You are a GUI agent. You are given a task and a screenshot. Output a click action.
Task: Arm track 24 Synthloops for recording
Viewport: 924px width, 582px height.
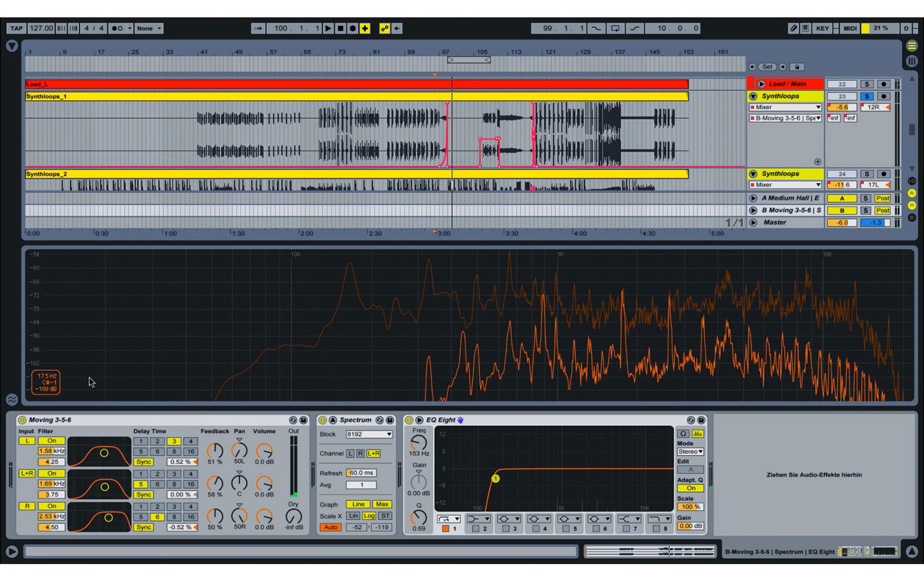click(x=883, y=174)
